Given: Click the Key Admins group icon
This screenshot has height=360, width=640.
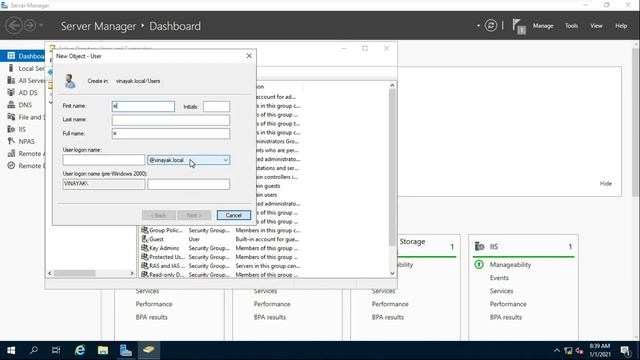Looking at the screenshot, I should [144, 248].
